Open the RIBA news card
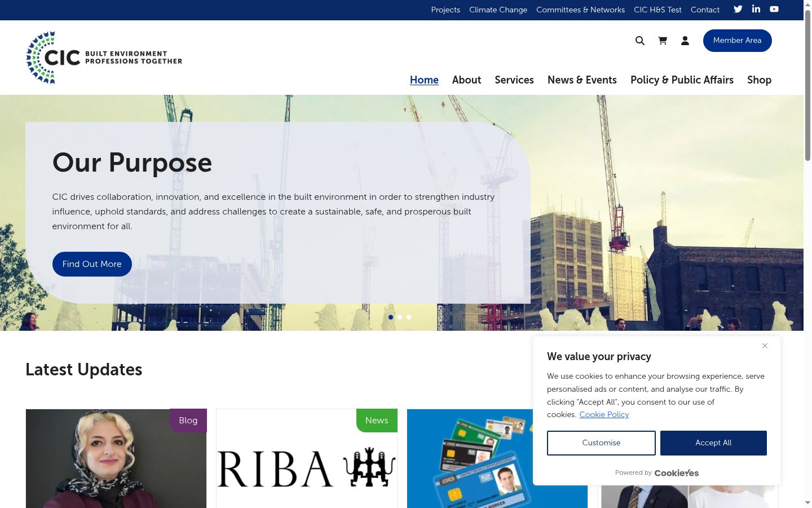The image size is (812, 508). (307, 458)
